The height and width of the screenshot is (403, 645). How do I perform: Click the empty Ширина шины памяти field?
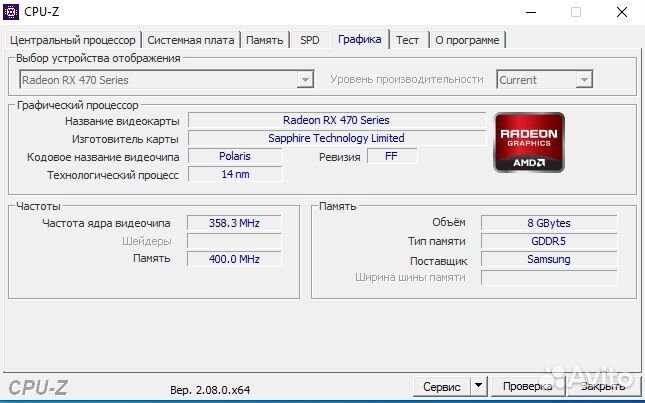point(549,277)
